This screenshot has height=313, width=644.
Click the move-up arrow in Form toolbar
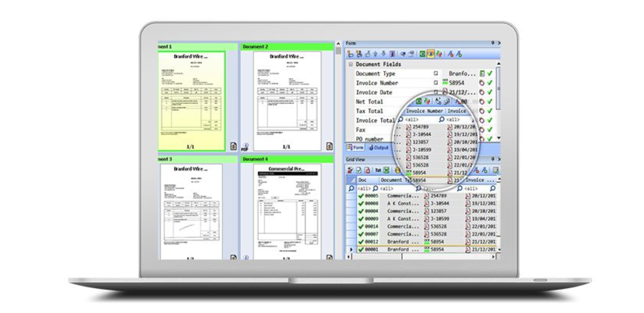[x=375, y=54]
